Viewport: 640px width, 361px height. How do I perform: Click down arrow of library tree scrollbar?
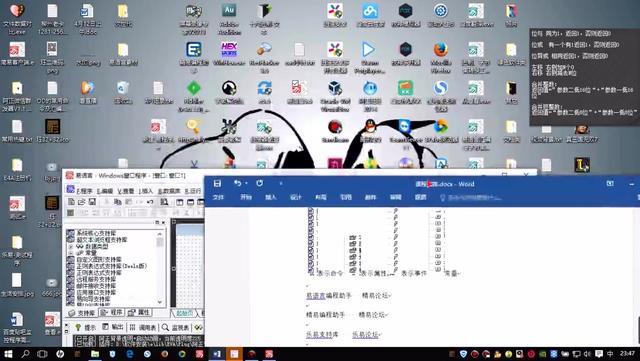pyautogui.click(x=160, y=302)
